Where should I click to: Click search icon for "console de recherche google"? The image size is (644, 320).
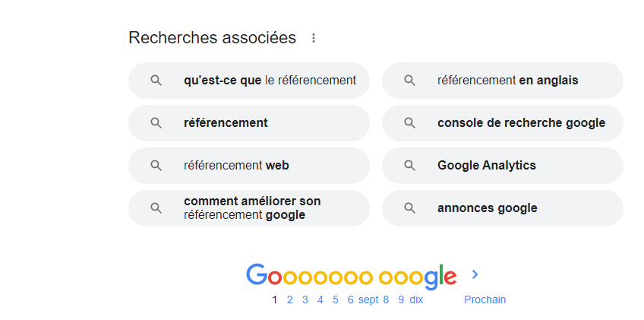pos(409,123)
